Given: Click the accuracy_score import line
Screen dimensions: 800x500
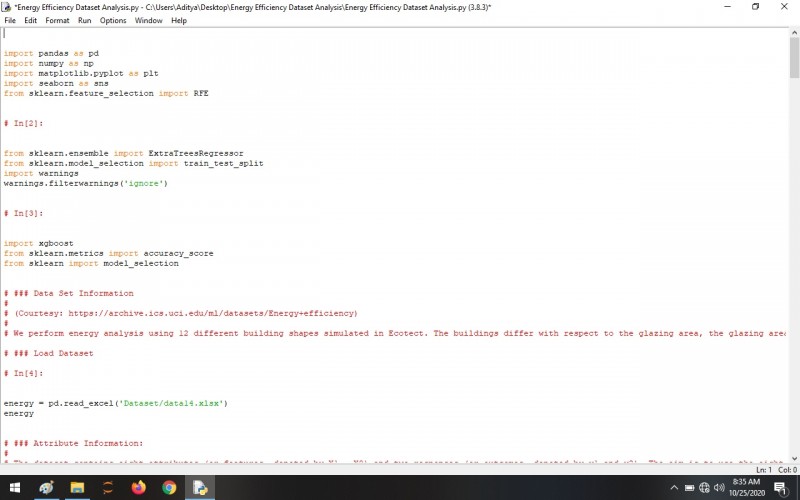Looking at the screenshot, I should point(109,253).
